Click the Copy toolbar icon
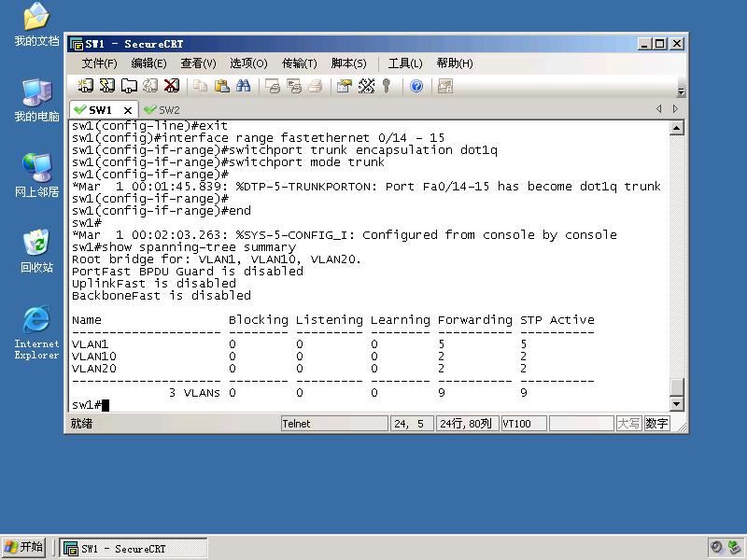The image size is (747, 560). pyautogui.click(x=200, y=86)
